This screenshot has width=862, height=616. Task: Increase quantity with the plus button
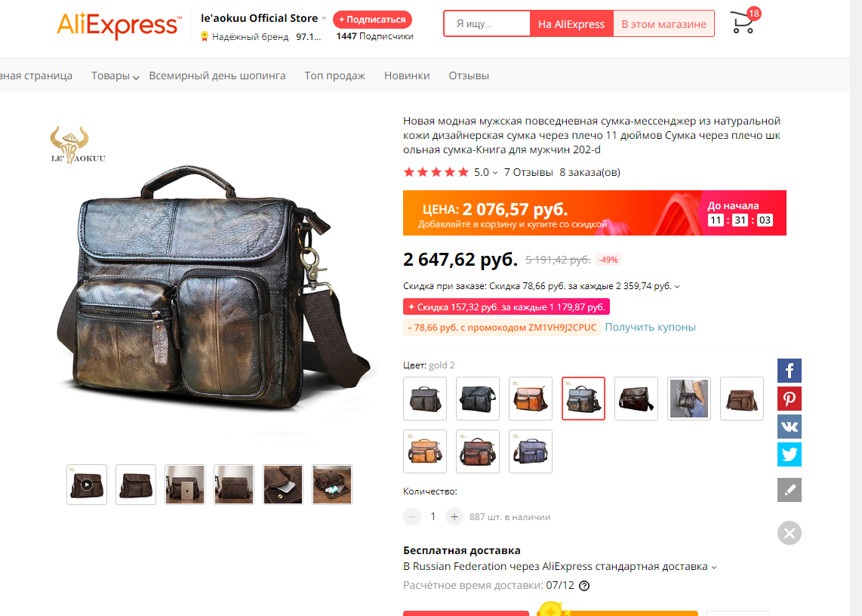pyautogui.click(x=454, y=516)
